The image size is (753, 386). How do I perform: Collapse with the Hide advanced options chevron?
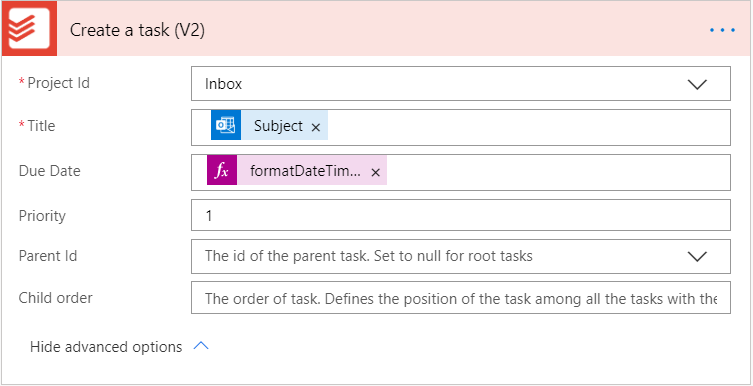(201, 346)
